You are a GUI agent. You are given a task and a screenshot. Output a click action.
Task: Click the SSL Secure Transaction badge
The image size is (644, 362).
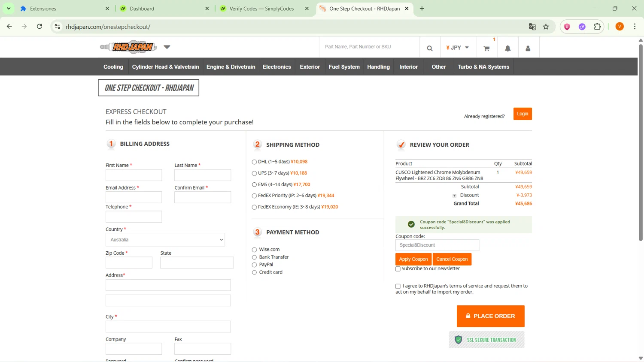[487, 340]
